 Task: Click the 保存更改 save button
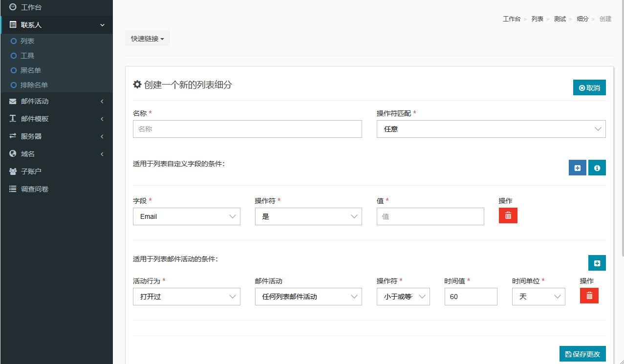[x=582, y=354]
